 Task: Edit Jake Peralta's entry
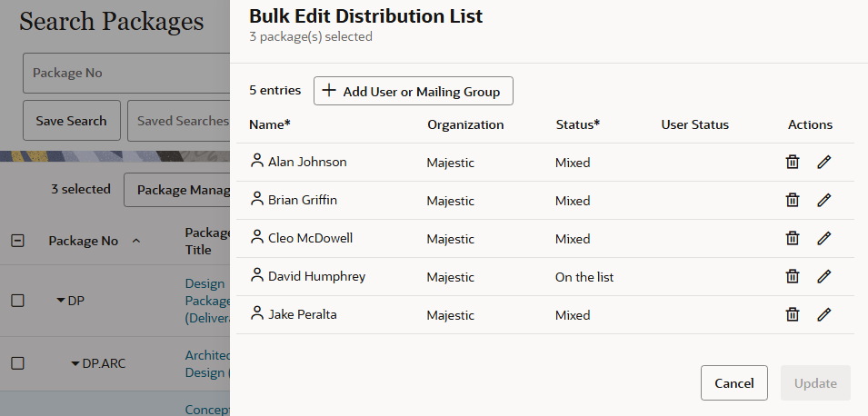(823, 315)
